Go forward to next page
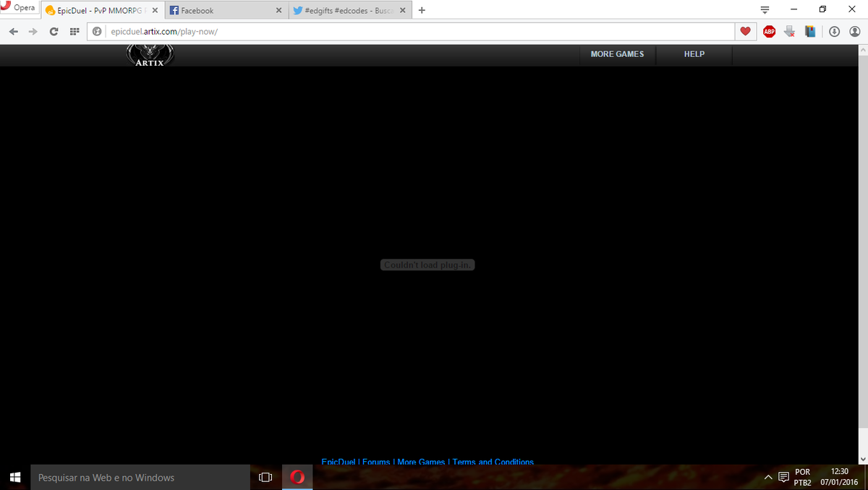868x490 pixels. pos(33,32)
